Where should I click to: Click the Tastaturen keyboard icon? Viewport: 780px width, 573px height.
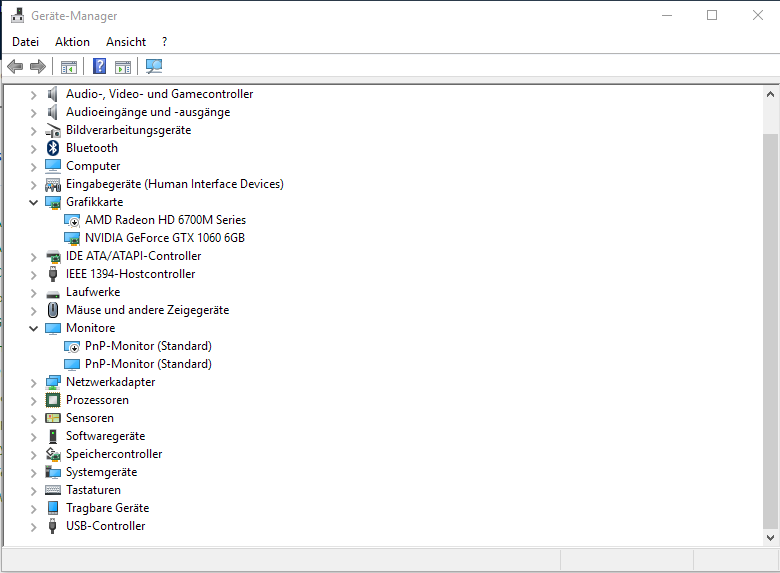click(x=53, y=490)
